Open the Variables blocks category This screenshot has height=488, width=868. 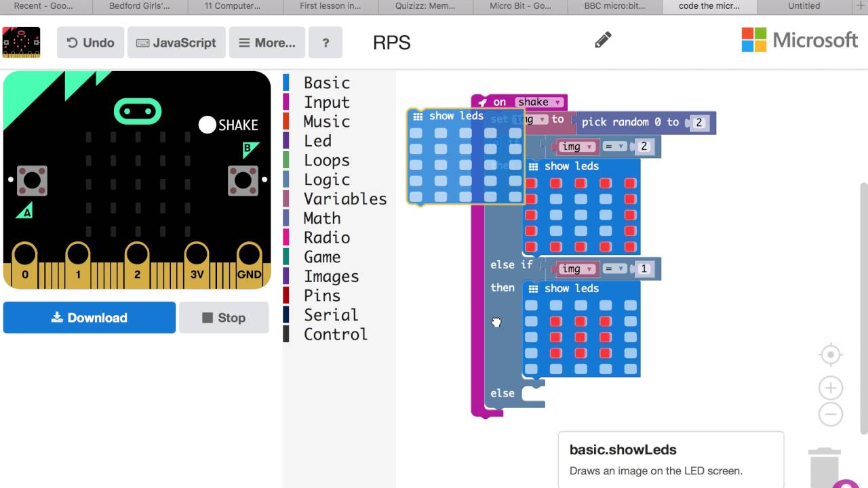[x=344, y=199]
